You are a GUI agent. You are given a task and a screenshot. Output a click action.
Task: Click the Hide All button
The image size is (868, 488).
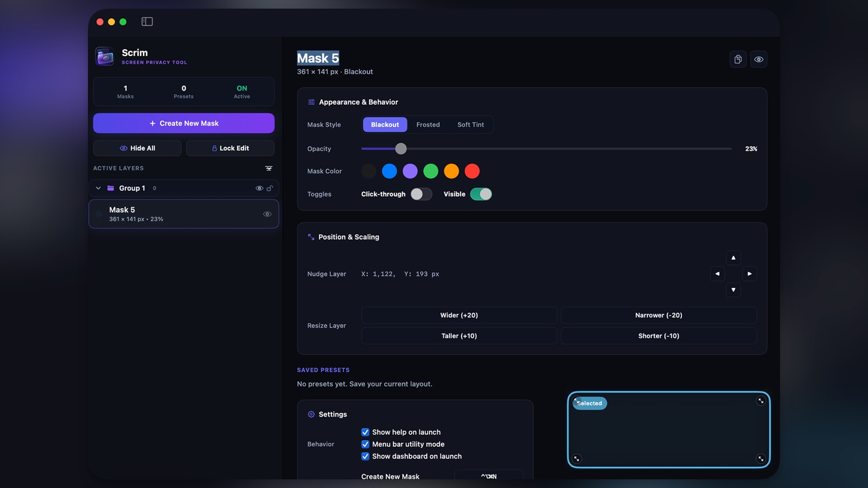pos(137,148)
